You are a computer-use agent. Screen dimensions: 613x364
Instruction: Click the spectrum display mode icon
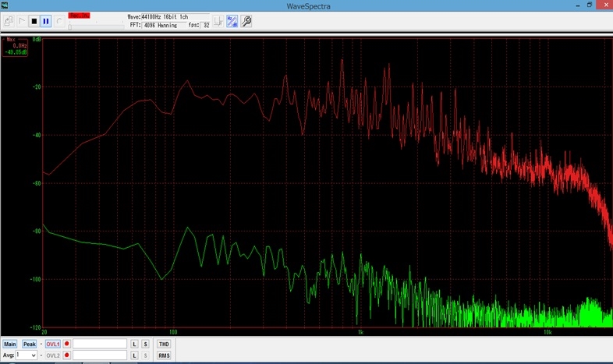[x=232, y=21]
